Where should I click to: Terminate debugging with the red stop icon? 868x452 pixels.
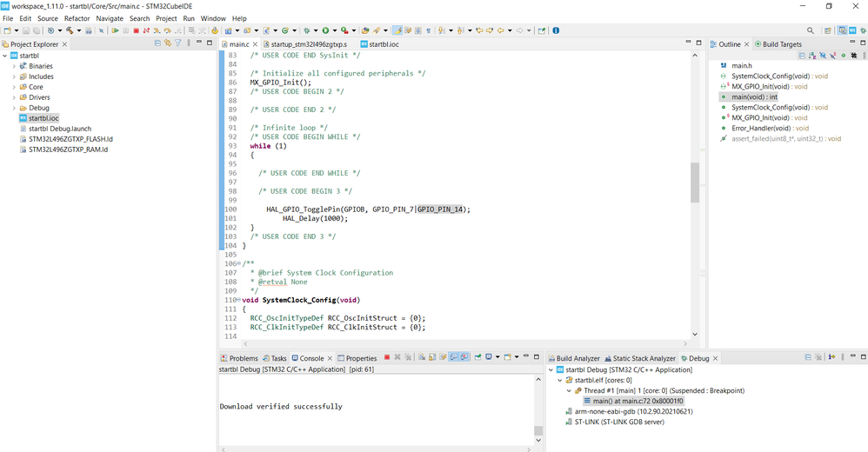pyautogui.click(x=137, y=30)
